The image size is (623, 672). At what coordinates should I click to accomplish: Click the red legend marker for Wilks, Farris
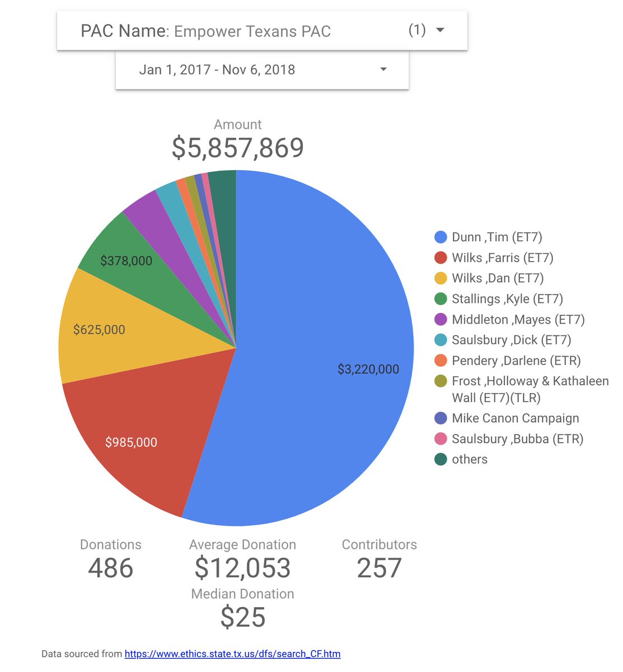(x=442, y=258)
